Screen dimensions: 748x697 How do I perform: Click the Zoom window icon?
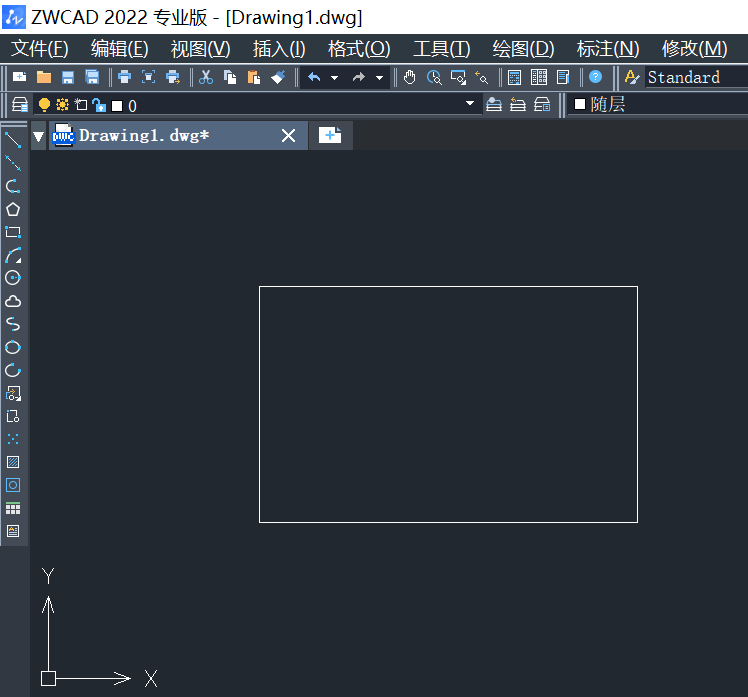[x=458, y=77]
